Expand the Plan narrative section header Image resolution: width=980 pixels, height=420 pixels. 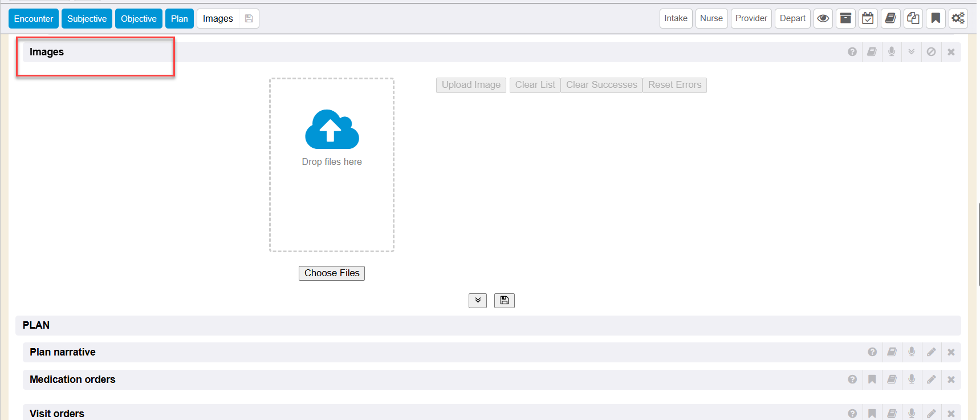tap(63, 352)
